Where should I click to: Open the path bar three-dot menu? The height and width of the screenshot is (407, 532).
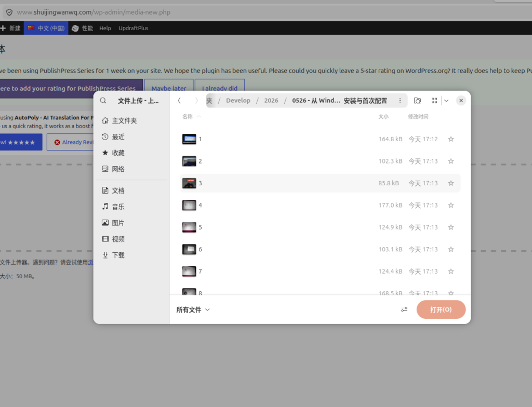point(400,100)
